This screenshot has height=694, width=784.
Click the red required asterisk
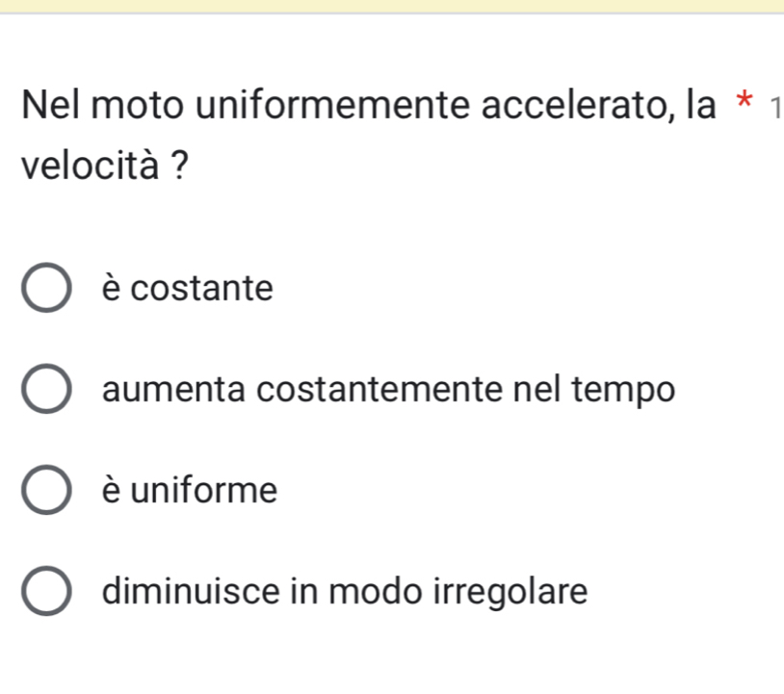pyautogui.click(x=743, y=104)
